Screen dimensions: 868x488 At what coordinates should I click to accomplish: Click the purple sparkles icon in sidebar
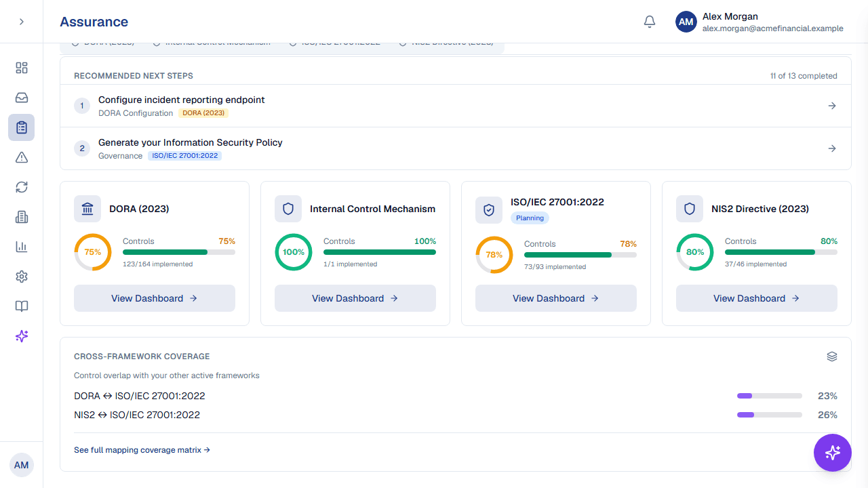(x=22, y=336)
